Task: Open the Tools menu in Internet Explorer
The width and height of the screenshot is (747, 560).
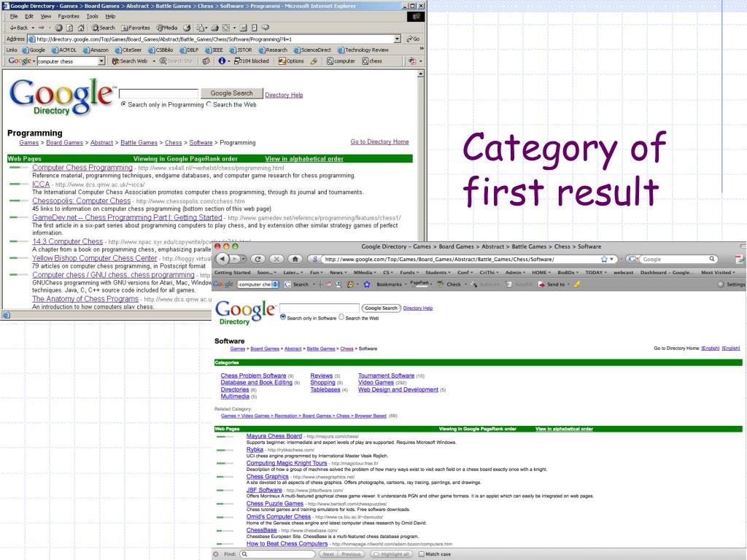Action: 92,16
